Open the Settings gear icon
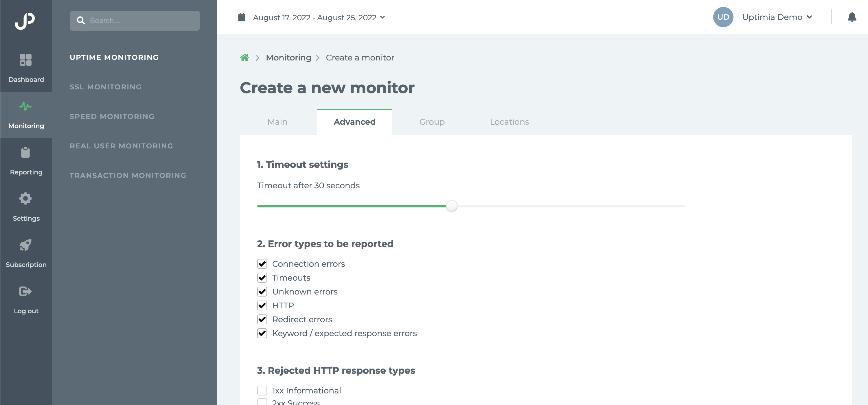The width and height of the screenshot is (868, 405). point(26,199)
